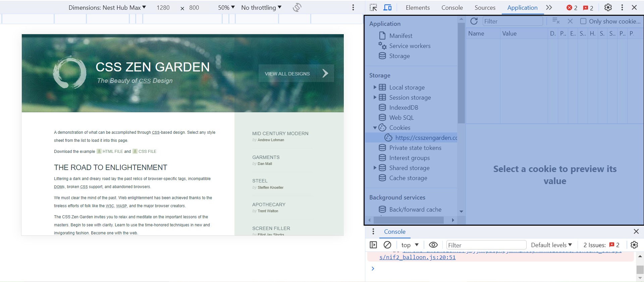
Task: Click the create live expression eye icon
Action: tap(433, 245)
